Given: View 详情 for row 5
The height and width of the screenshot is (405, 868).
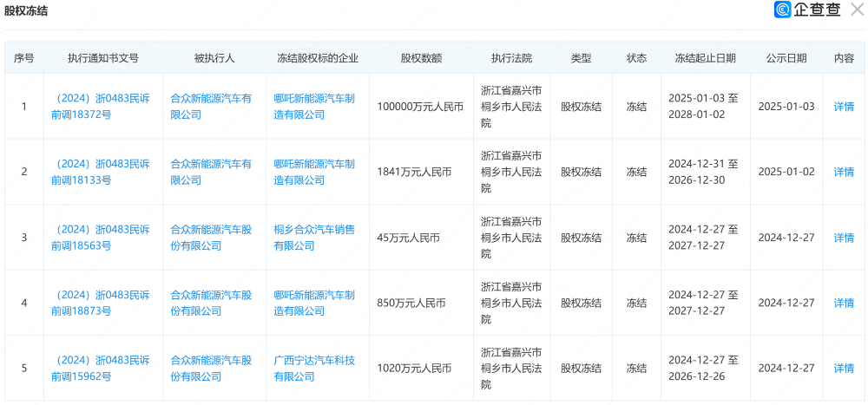Looking at the screenshot, I should click(x=844, y=369).
